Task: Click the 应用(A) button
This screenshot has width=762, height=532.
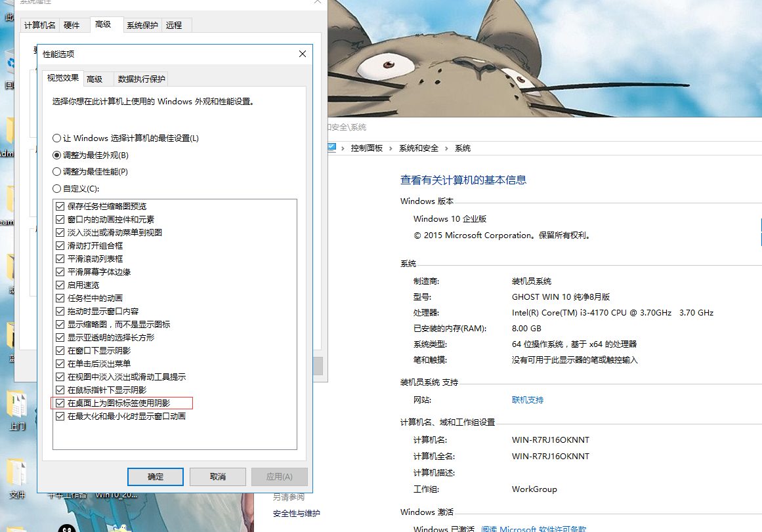Action: point(280,477)
